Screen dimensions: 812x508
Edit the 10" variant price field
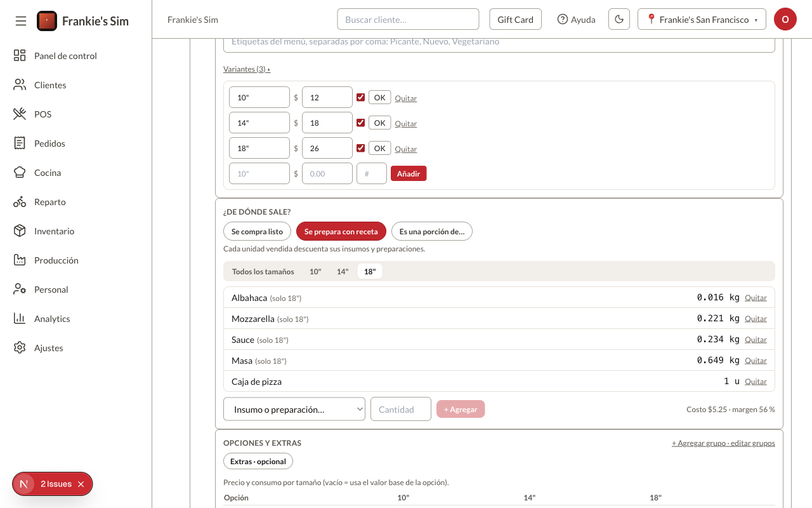pyautogui.click(x=327, y=97)
